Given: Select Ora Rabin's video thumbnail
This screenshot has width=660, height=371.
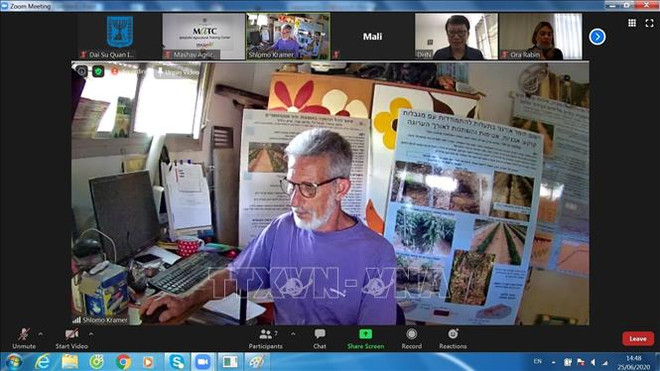Looking at the screenshot, I should coord(540,36).
